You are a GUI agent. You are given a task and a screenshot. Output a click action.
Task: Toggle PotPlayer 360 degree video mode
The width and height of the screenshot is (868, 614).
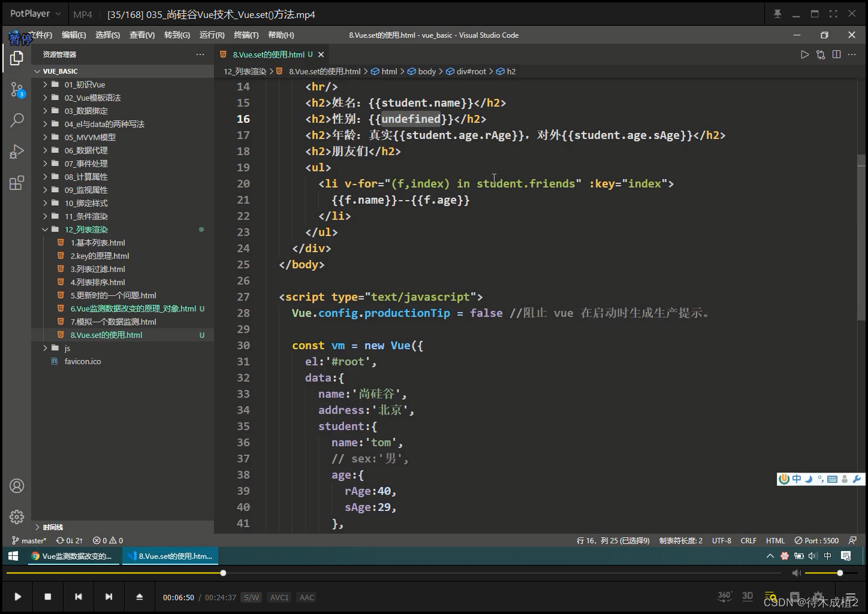(x=725, y=596)
